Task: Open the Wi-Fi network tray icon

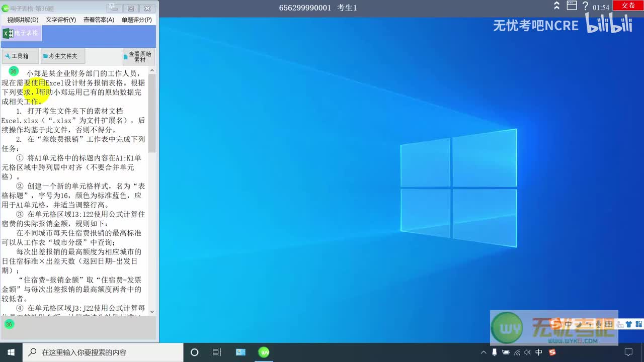Action: coord(517,352)
